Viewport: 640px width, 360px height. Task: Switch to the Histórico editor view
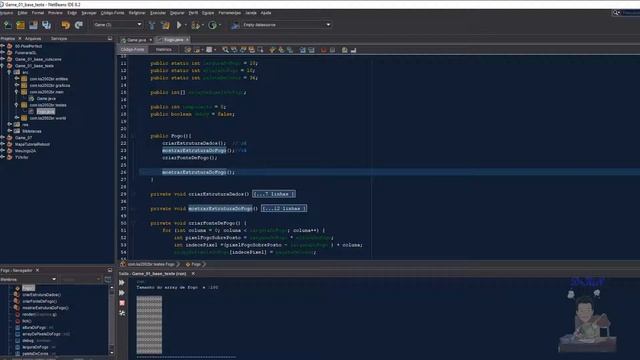[164, 49]
